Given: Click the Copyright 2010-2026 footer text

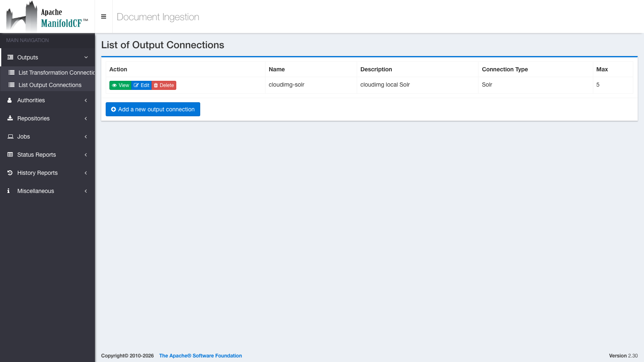Looking at the screenshot, I should pyautogui.click(x=127, y=356).
